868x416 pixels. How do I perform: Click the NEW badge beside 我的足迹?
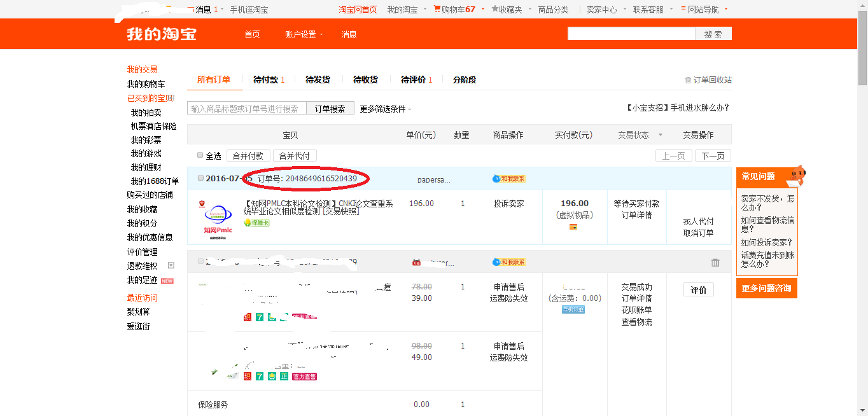tap(167, 281)
